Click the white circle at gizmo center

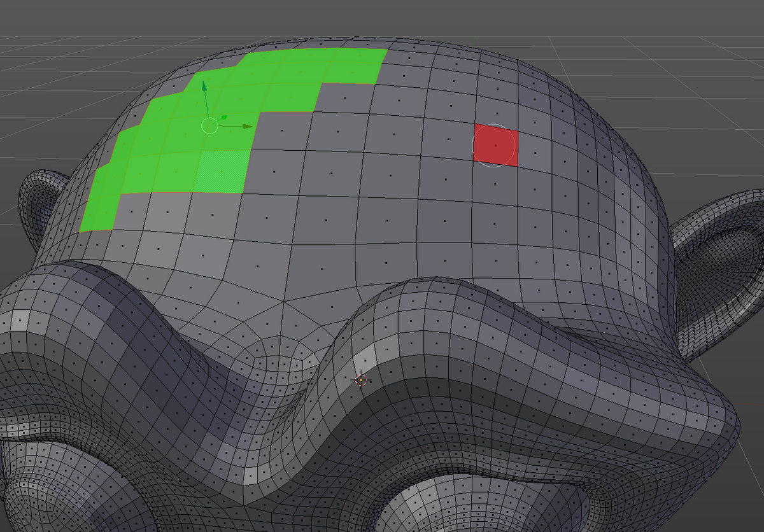tap(209, 125)
